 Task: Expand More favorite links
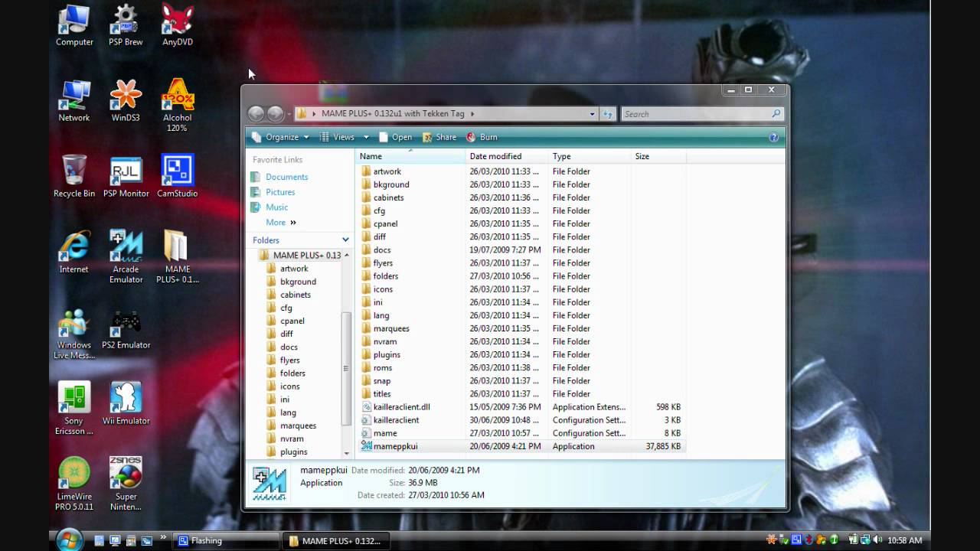point(281,223)
